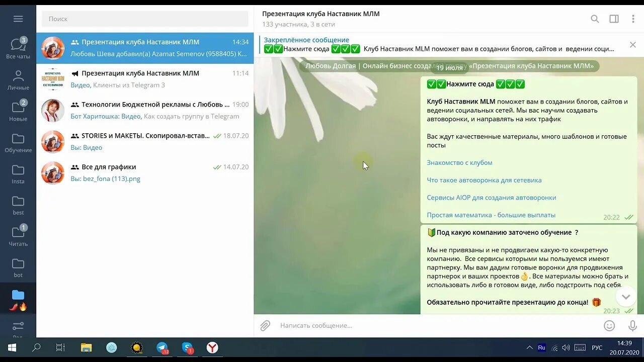Open the Skype taskbar icon

tap(187, 347)
